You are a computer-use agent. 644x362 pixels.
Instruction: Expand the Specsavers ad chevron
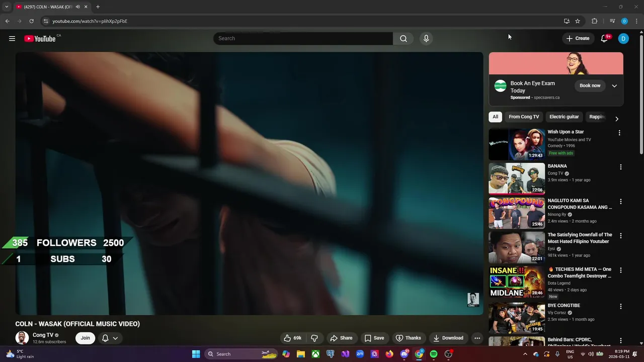point(614,86)
